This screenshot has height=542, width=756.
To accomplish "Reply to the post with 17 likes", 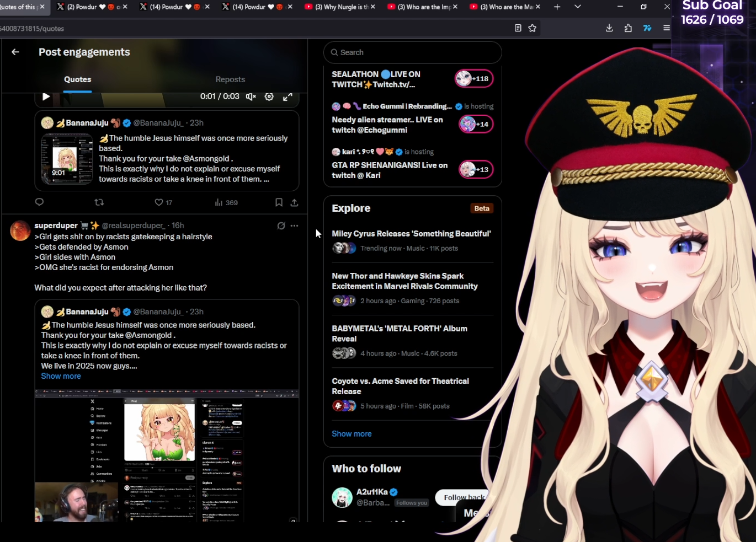I will tap(39, 202).
